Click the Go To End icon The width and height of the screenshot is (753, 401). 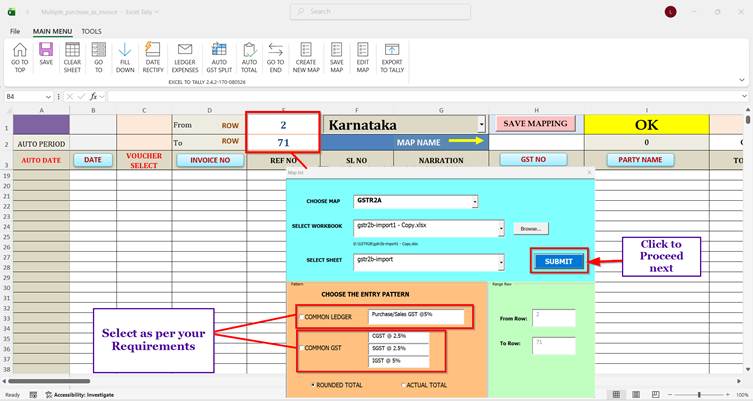276,49
